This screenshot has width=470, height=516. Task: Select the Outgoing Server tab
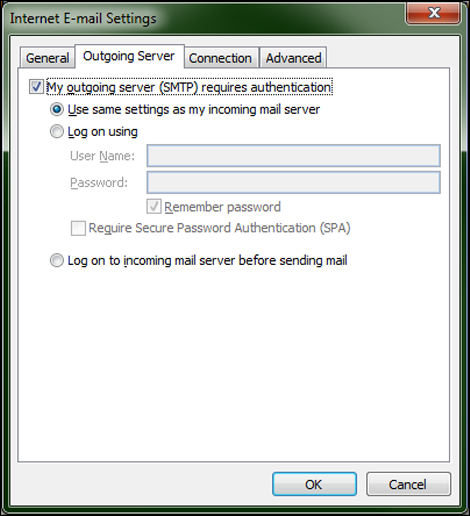(129, 56)
